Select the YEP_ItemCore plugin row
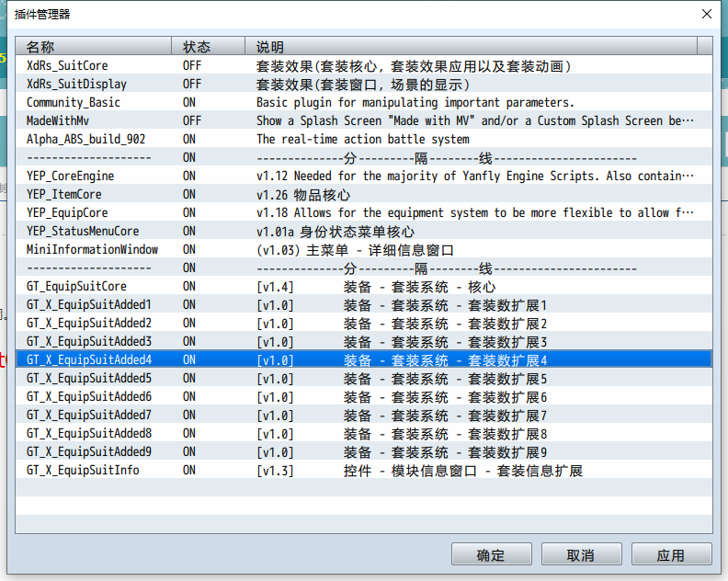 tap(364, 194)
